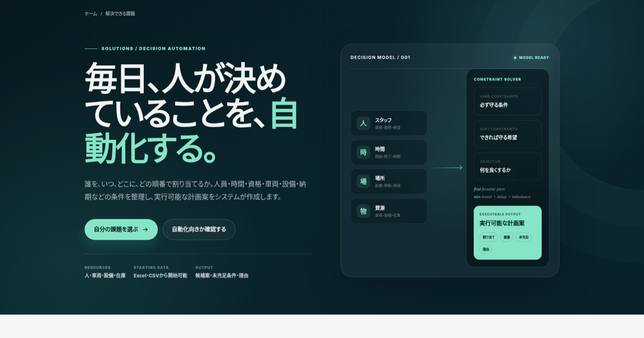Click the 資源 card title

pos(380,208)
